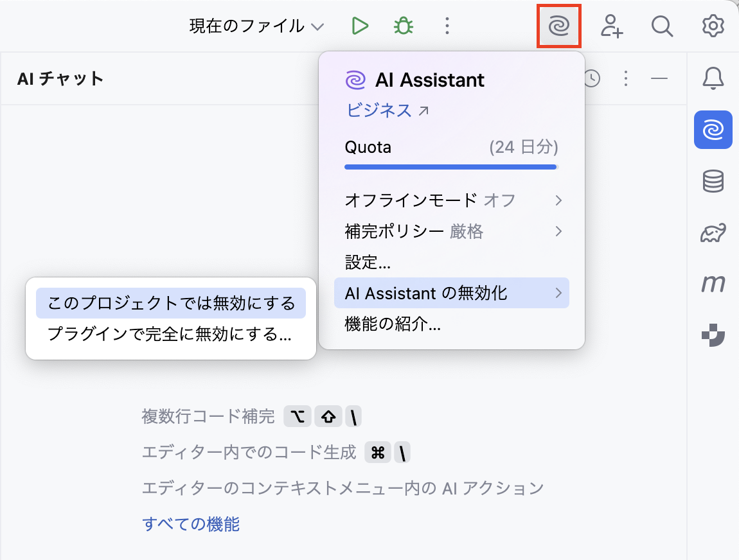
Task: Choose プラグインで完全に無効にする...
Action: click(x=171, y=334)
